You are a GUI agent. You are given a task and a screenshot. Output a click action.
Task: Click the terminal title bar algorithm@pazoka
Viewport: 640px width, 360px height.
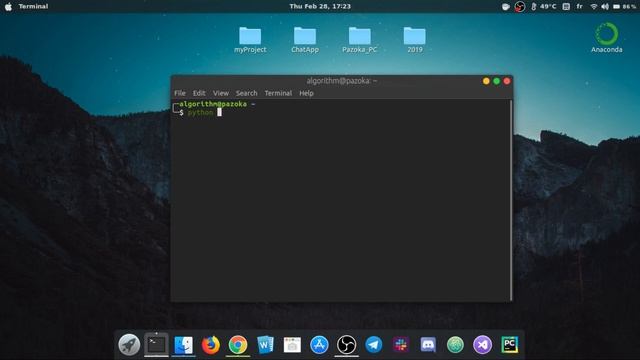pos(341,81)
